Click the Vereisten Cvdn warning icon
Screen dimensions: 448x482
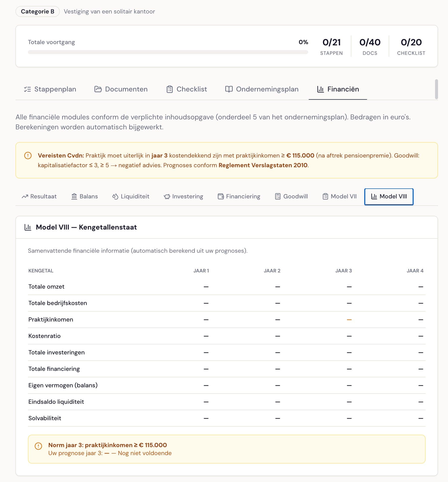(28, 156)
